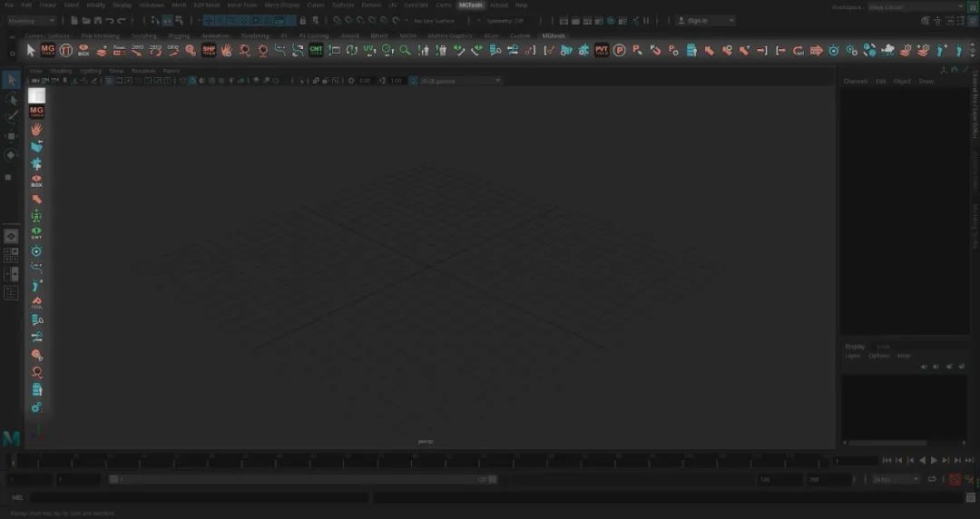Click the arrow cursor icon starting the MGtools shelf
The image size is (980, 519).
pyautogui.click(x=31, y=51)
